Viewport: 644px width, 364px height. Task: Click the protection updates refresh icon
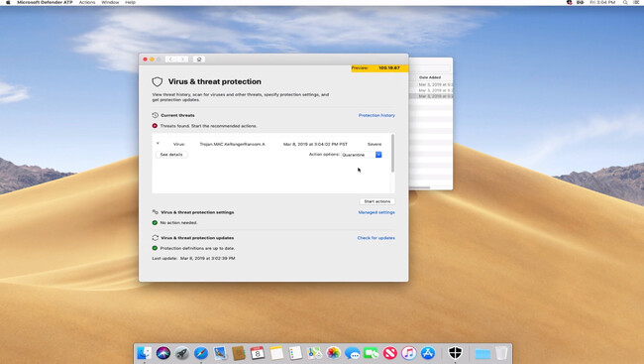pos(155,238)
